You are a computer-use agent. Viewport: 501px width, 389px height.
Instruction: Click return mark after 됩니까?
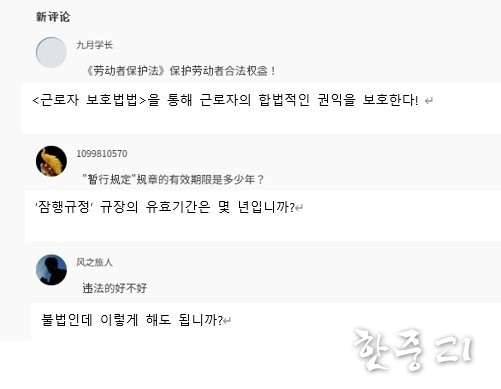click(x=227, y=321)
